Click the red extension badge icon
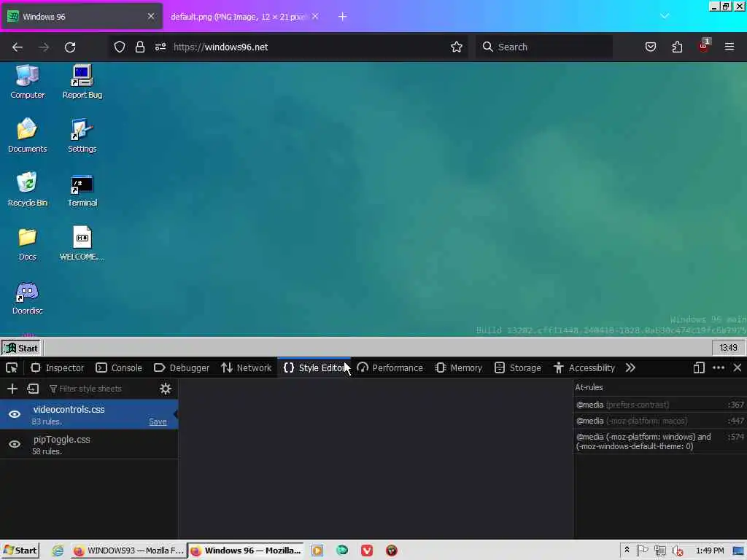 704,46
